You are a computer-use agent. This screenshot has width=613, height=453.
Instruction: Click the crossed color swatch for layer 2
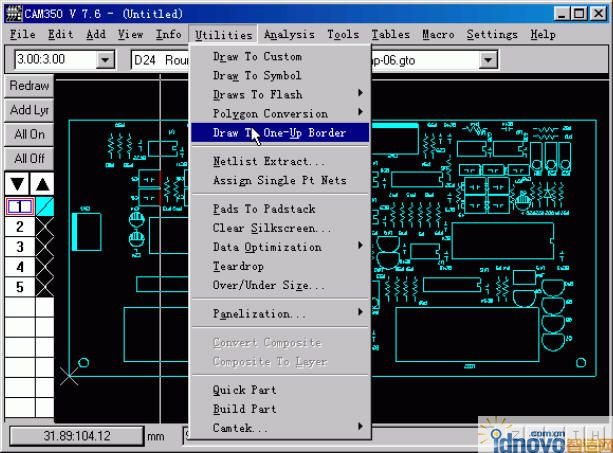click(x=45, y=227)
